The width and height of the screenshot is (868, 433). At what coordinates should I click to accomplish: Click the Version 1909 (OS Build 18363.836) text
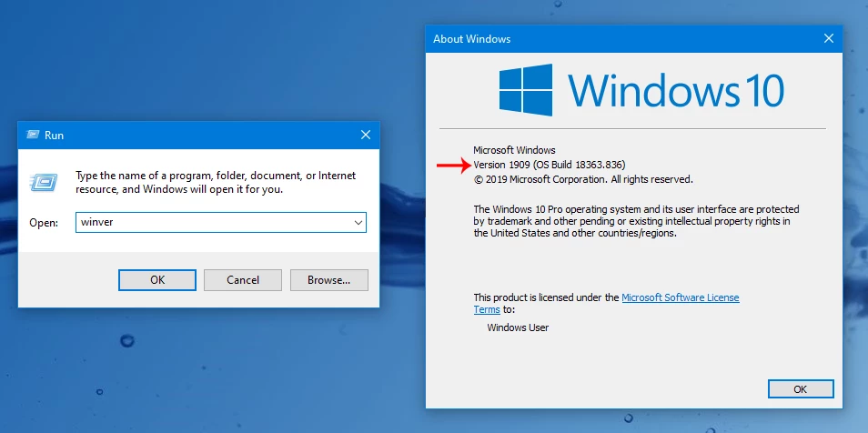[x=550, y=165]
